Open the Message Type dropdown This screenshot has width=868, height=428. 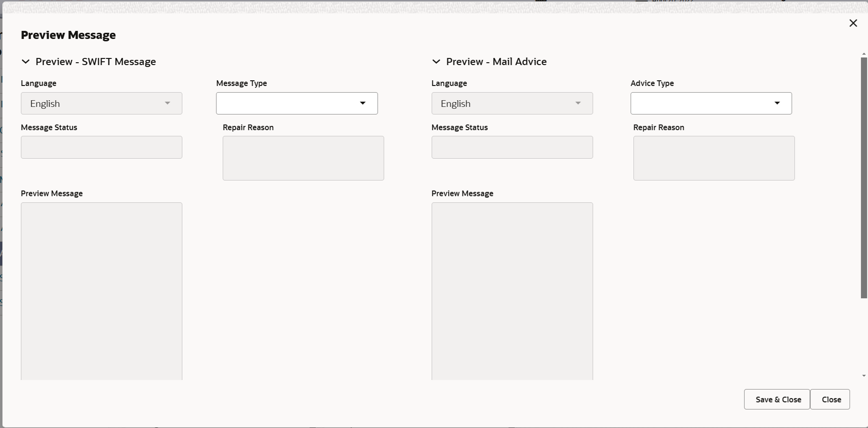point(297,104)
